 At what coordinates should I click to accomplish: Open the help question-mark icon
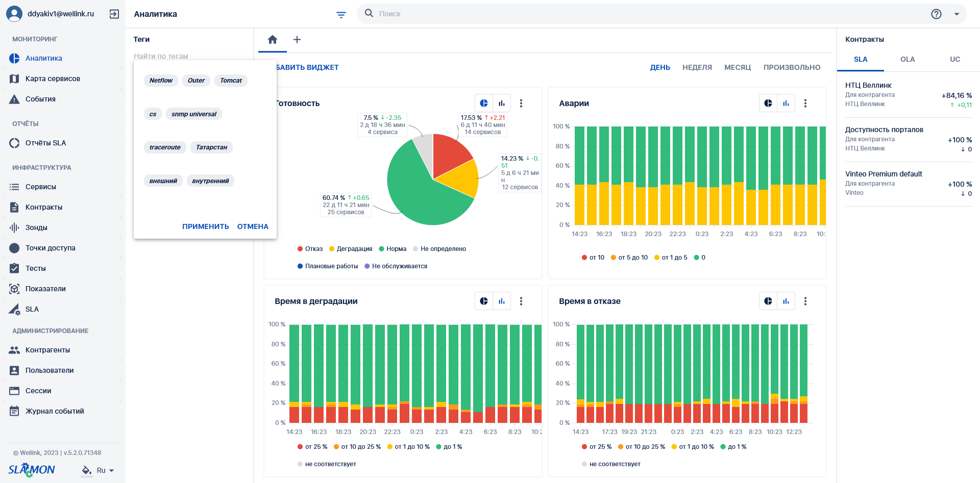tap(936, 14)
